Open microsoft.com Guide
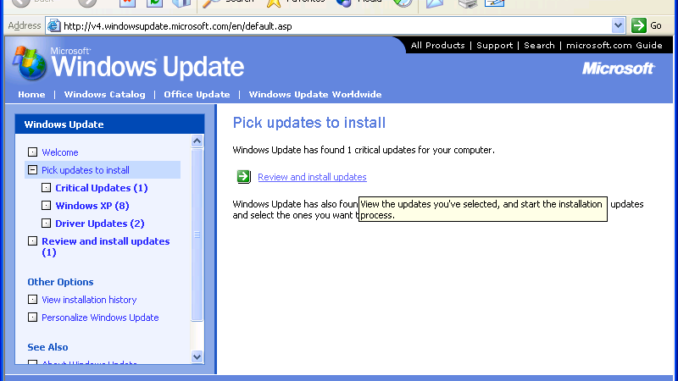 coord(614,45)
